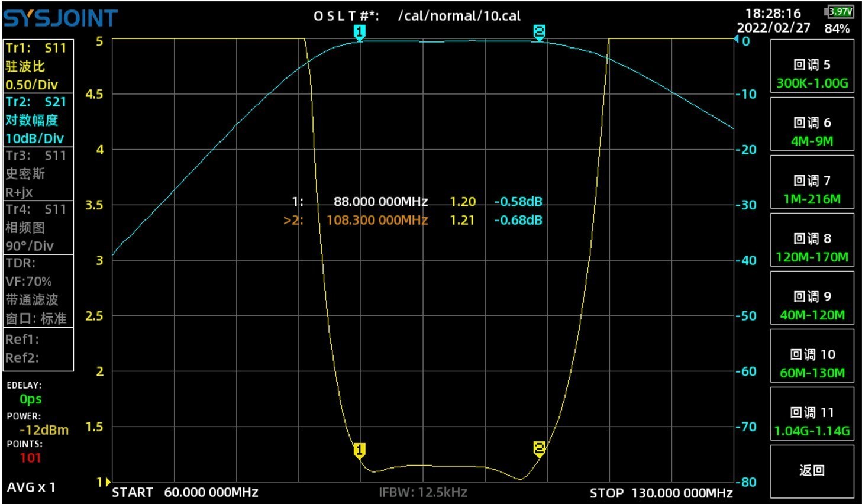The width and height of the screenshot is (862, 504).
Task: Change the EDELAY 0ps value
Action: [x=30, y=399]
